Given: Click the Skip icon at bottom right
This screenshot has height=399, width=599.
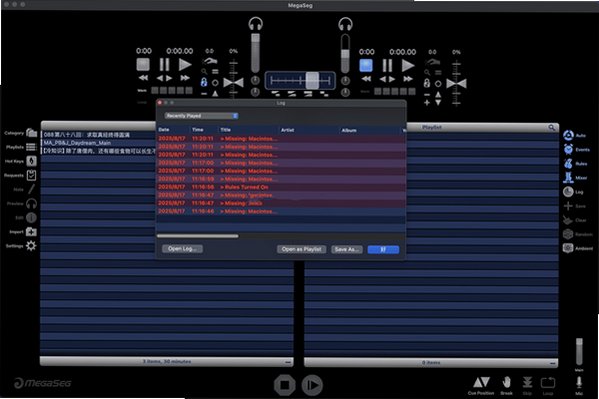Looking at the screenshot, I should (x=527, y=382).
